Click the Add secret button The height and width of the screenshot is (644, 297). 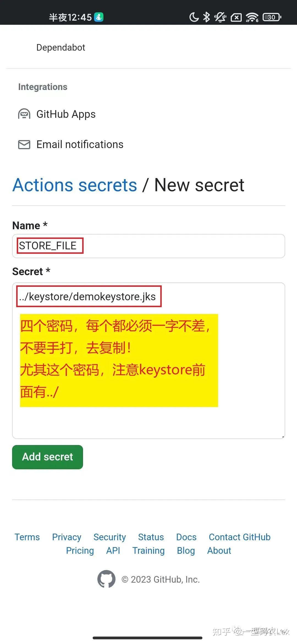point(48,457)
